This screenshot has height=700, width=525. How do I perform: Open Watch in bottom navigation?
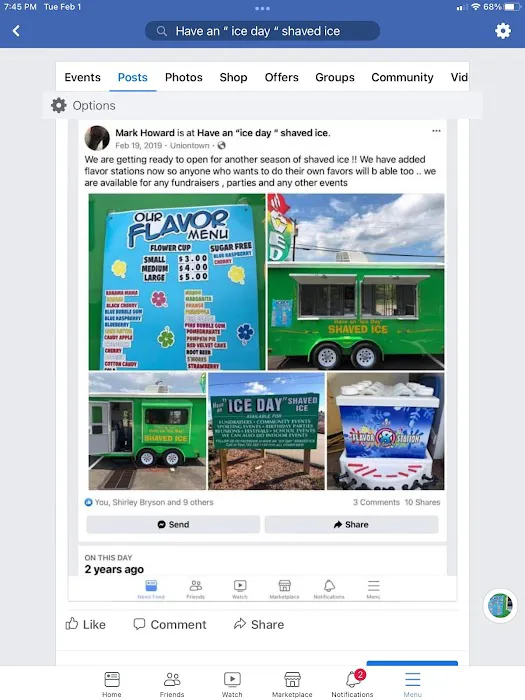[x=232, y=684]
